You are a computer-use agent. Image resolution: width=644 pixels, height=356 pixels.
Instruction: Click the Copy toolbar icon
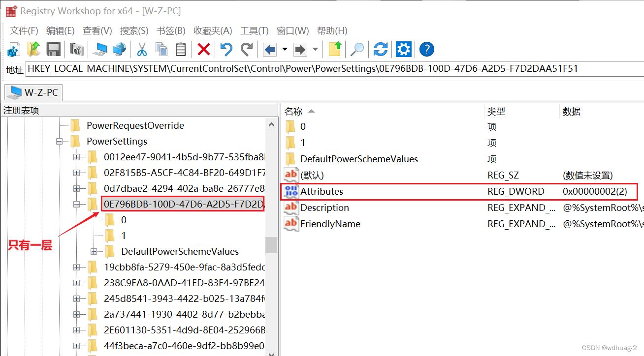pyautogui.click(x=161, y=49)
